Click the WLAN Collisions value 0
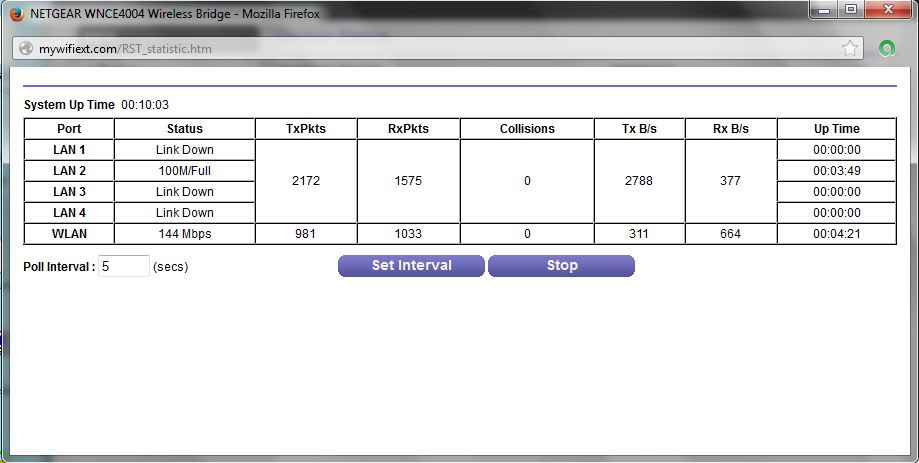This screenshot has height=463, width=919. (527, 234)
